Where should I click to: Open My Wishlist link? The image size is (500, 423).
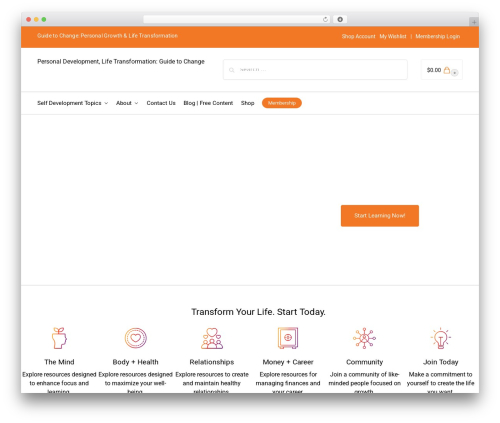[393, 36]
